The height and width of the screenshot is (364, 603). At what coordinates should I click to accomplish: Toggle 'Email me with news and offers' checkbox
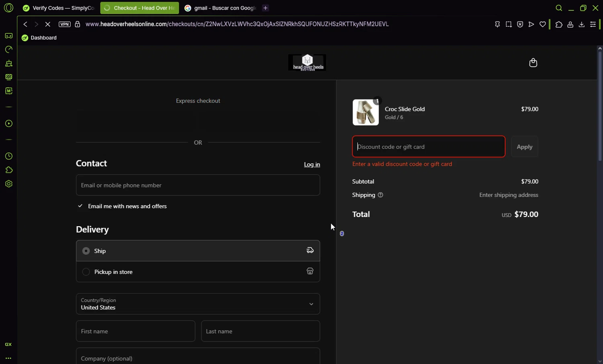[x=80, y=206]
